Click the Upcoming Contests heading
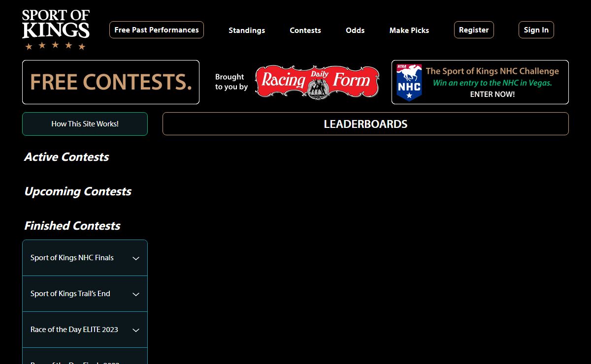The width and height of the screenshot is (591, 364). [x=78, y=191]
